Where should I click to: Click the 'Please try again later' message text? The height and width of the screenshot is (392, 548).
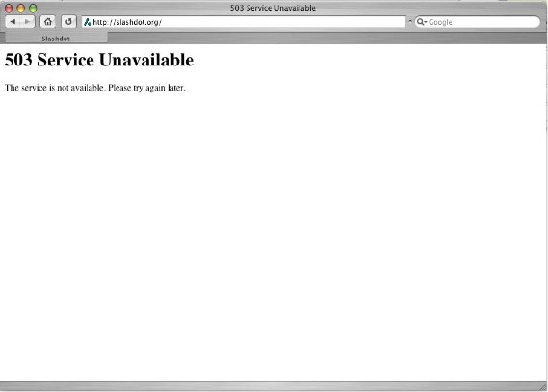tap(146, 88)
